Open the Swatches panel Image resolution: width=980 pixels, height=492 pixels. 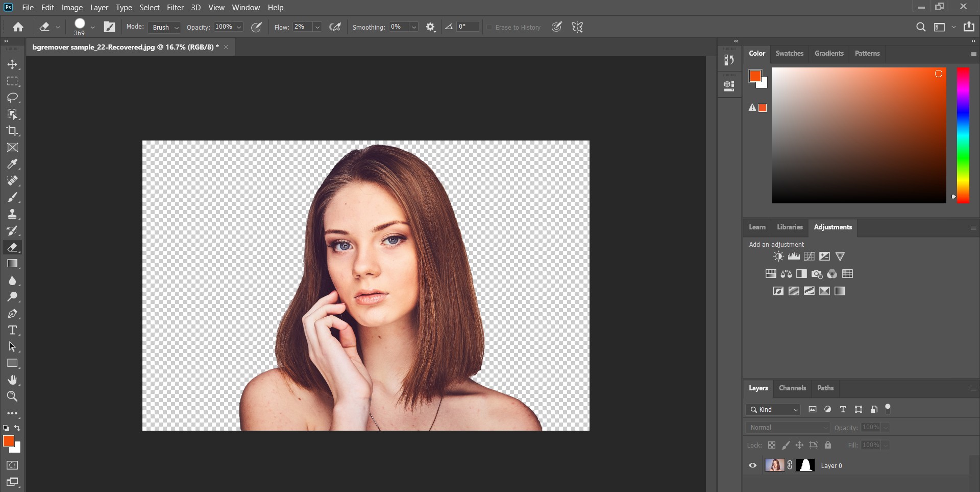789,53
